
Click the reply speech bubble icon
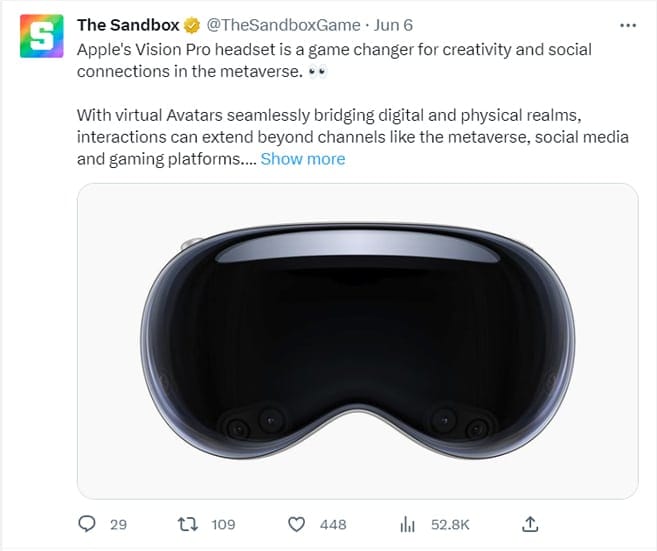click(x=87, y=524)
